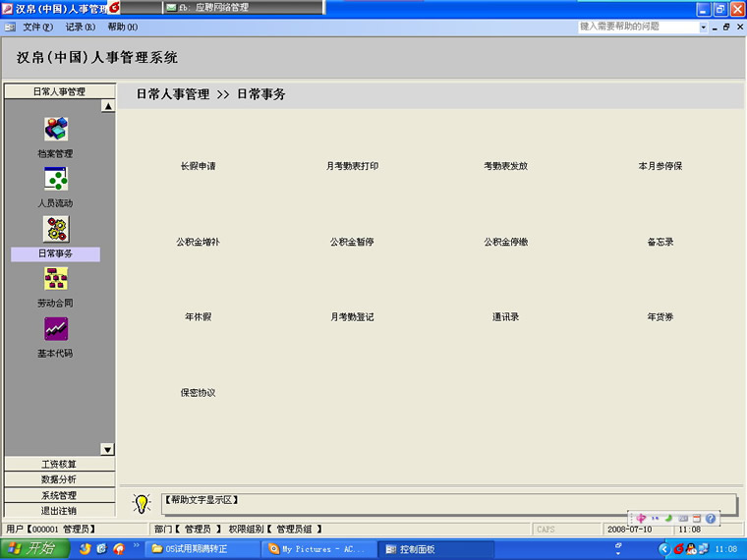Open 通讯录
The width and height of the screenshot is (747, 560).
pyautogui.click(x=506, y=316)
